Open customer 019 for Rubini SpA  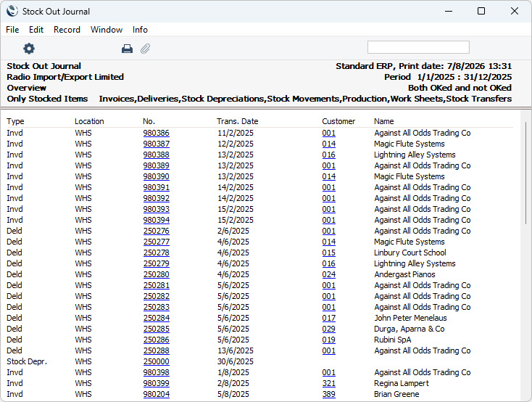pyautogui.click(x=329, y=340)
